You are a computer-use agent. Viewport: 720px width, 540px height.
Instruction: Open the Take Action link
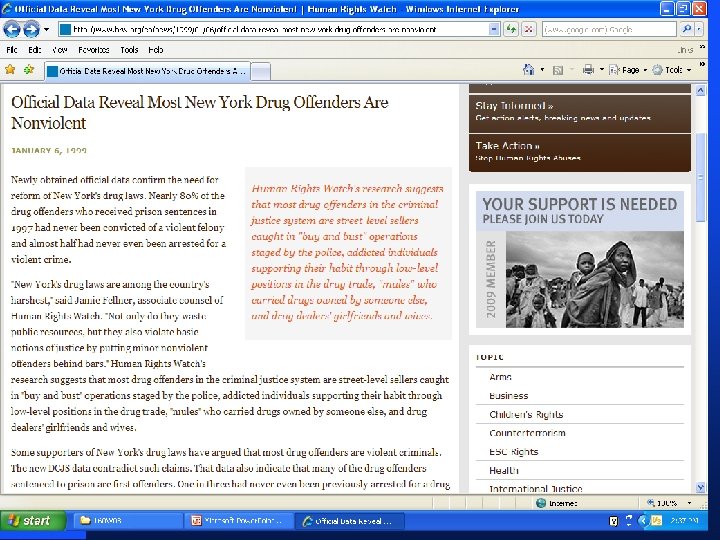coord(507,146)
